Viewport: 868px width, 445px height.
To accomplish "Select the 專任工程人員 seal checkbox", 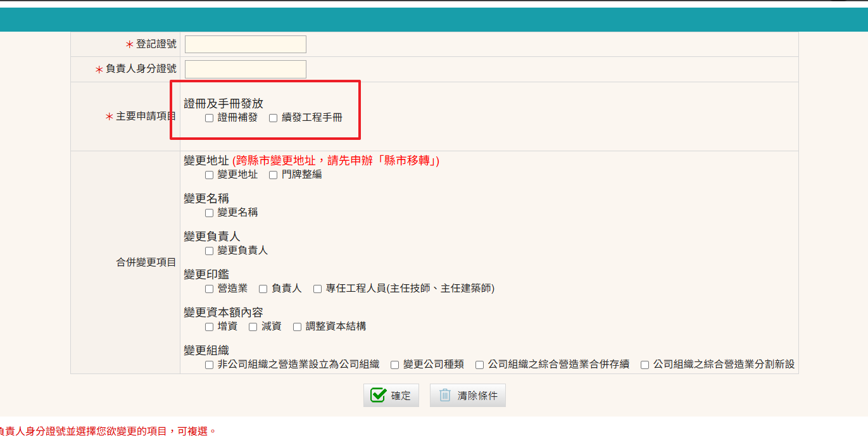I will point(318,289).
